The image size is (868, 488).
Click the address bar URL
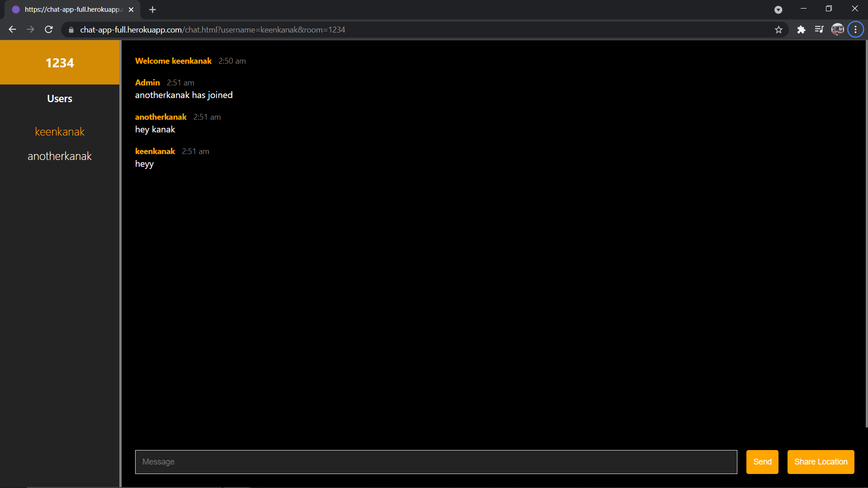click(x=212, y=30)
